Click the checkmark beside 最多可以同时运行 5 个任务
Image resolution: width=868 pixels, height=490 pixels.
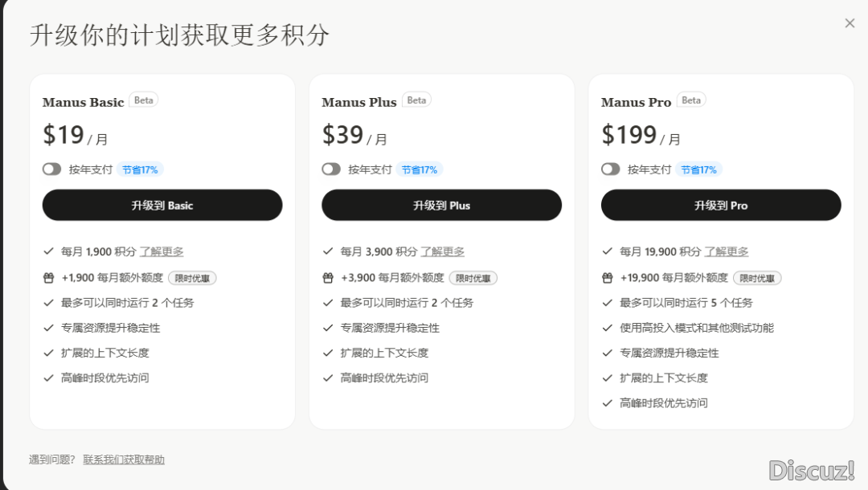pos(608,303)
